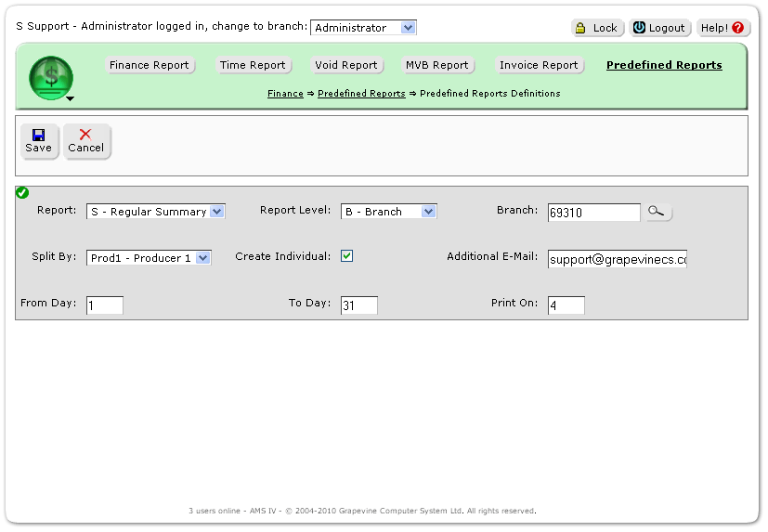Switch to the Finance Report tab
The width and height of the screenshot is (768, 532).
[149, 65]
